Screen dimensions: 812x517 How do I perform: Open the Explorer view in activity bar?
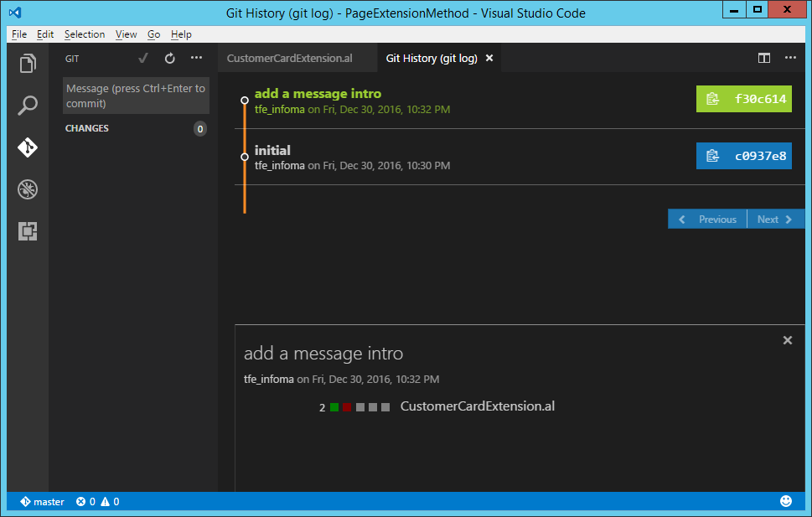tap(28, 63)
